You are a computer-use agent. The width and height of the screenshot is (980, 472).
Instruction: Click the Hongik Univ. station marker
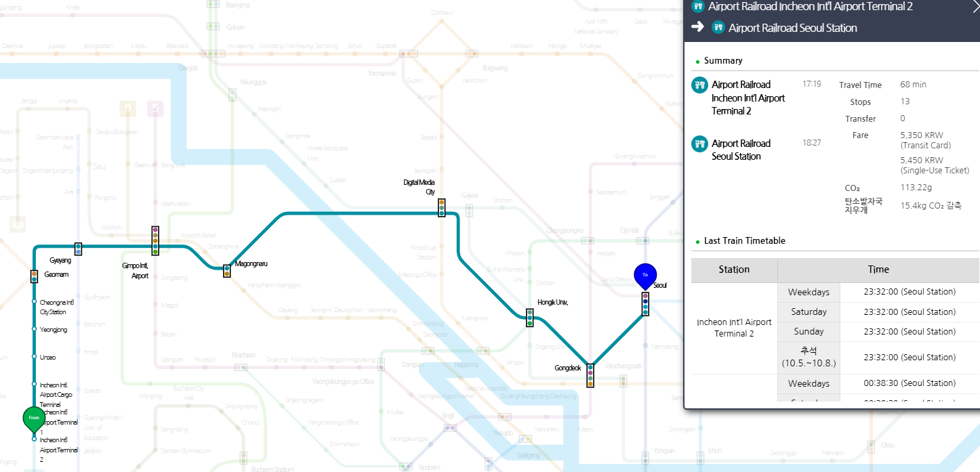pyautogui.click(x=529, y=317)
